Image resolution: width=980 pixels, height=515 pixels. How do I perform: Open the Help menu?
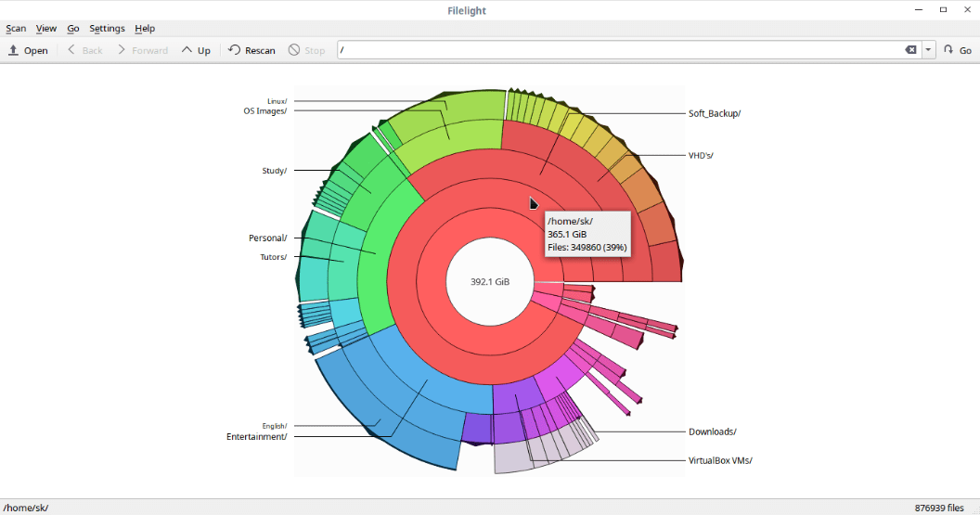coord(145,29)
